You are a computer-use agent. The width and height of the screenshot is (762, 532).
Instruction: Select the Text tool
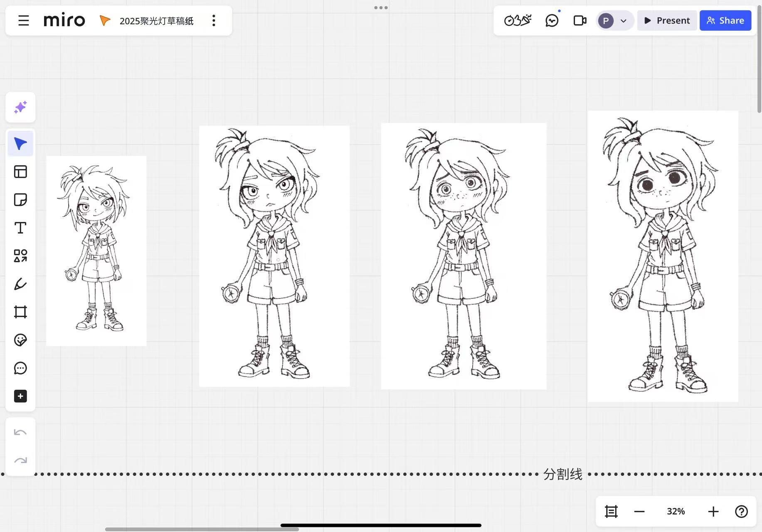[20, 228]
